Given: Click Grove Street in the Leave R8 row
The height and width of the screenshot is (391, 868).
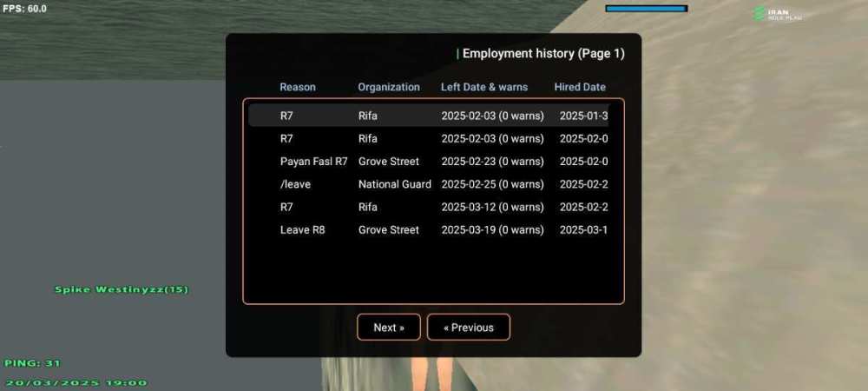Looking at the screenshot, I should click(389, 230).
